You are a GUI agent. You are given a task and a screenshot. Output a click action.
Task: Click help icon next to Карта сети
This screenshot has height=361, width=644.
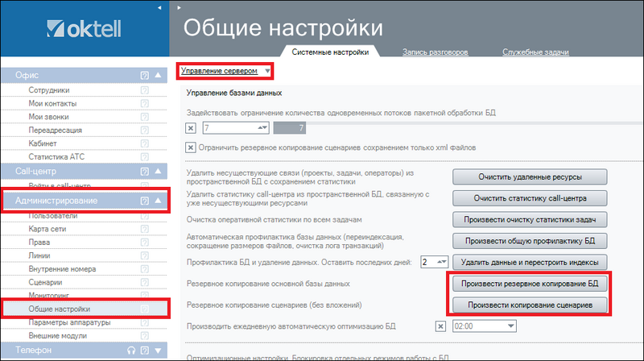point(144,230)
